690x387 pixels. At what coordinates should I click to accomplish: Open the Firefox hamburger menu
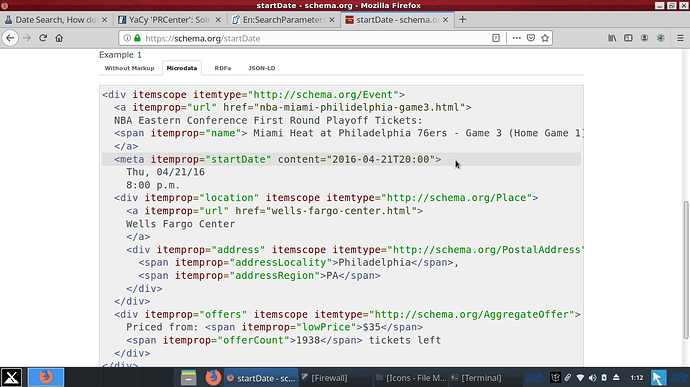[x=680, y=38]
